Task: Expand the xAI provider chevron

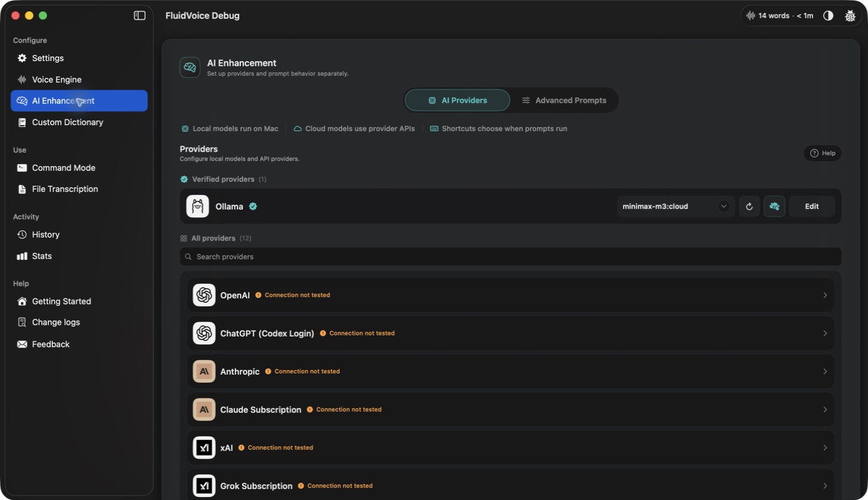Action: (x=825, y=448)
